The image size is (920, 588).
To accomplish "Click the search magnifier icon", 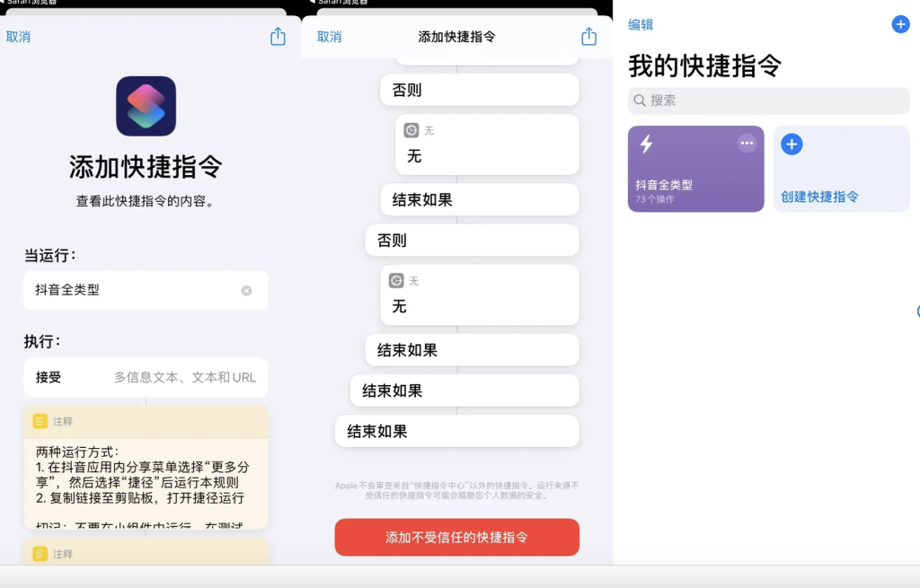I will [x=640, y=101].
